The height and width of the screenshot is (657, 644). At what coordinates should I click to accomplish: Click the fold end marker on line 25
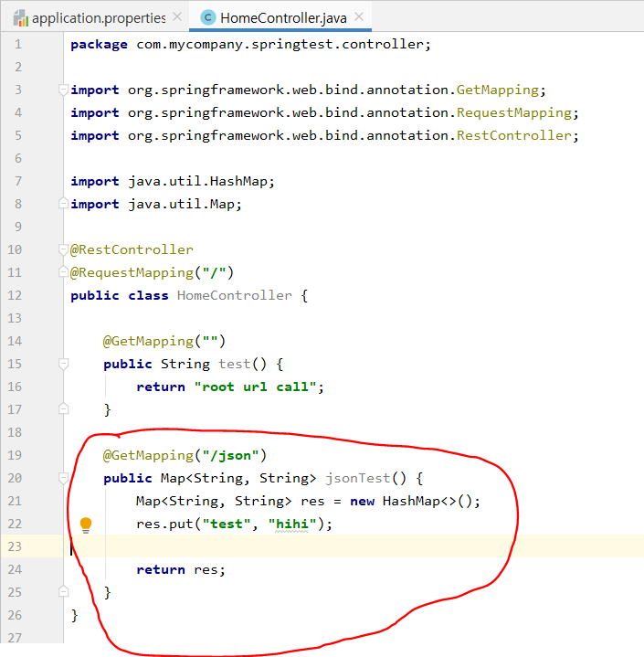coord(63,591)
